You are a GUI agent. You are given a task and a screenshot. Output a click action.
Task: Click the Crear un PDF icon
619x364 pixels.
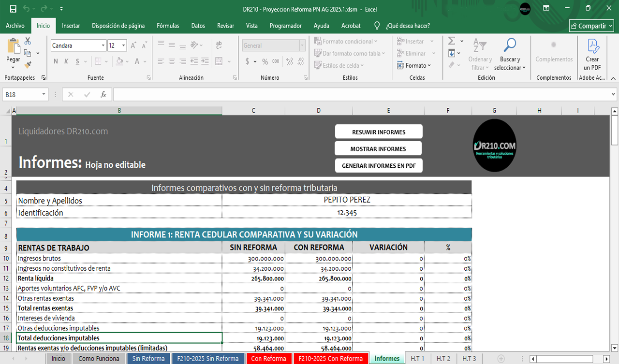(x=592, y=46)
